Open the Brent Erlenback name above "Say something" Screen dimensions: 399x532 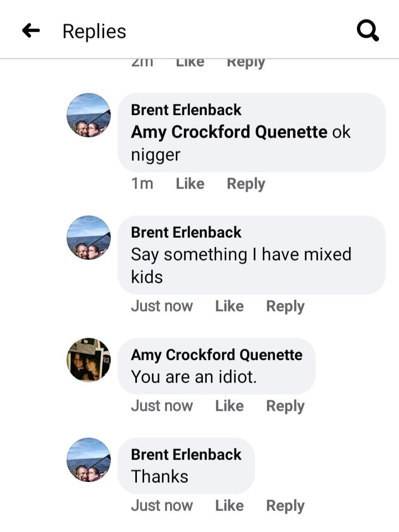186,232
